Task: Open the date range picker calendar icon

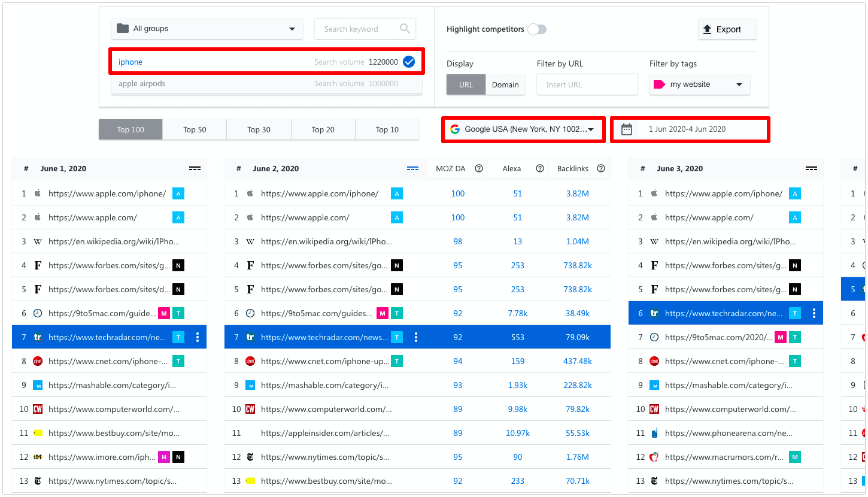Action: pyautogui.click(x=627, y=129)
